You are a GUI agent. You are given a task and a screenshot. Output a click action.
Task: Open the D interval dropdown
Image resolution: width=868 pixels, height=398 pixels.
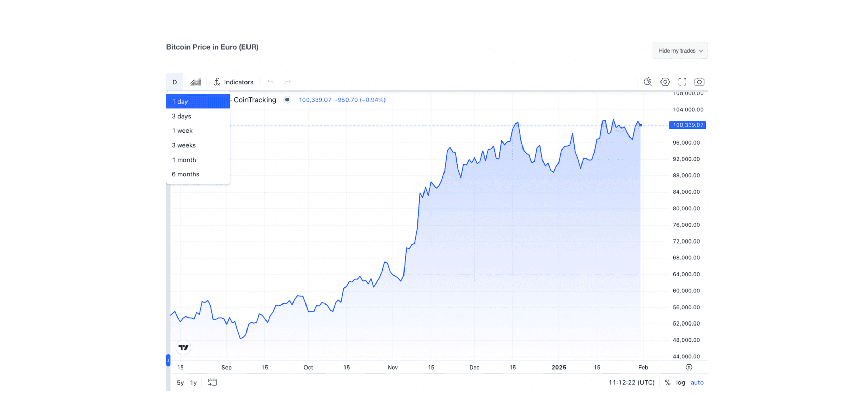(175, 82)
